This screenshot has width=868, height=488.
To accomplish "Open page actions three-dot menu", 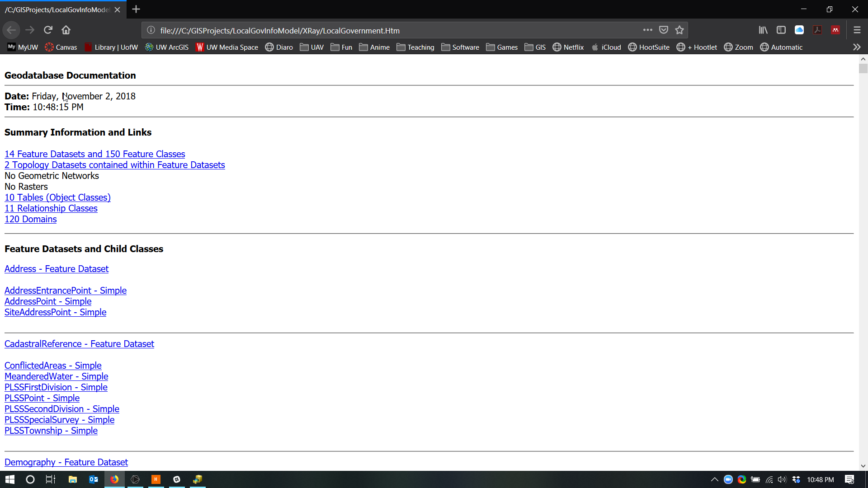I will pyautogui.click(x=647, y=30).
